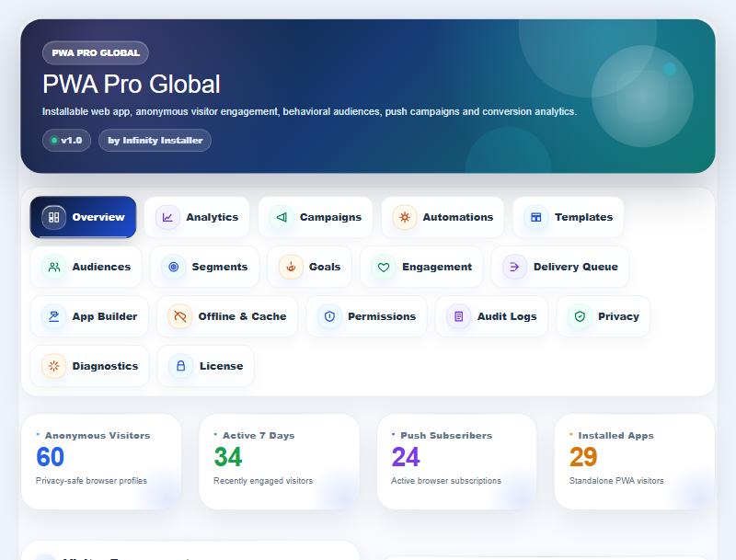The image size is (736, 560).
Task: Open the Audiences tab
Action: 86,267
